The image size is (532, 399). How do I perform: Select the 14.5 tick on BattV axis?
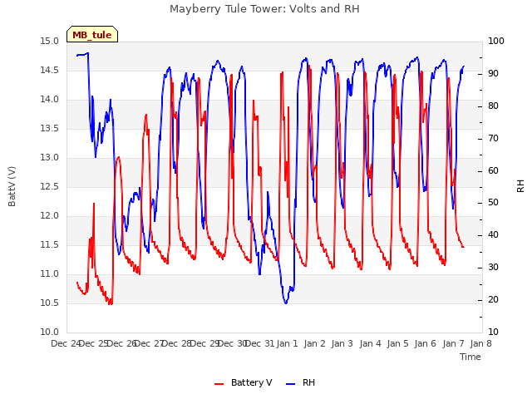[x=50, y=71]
